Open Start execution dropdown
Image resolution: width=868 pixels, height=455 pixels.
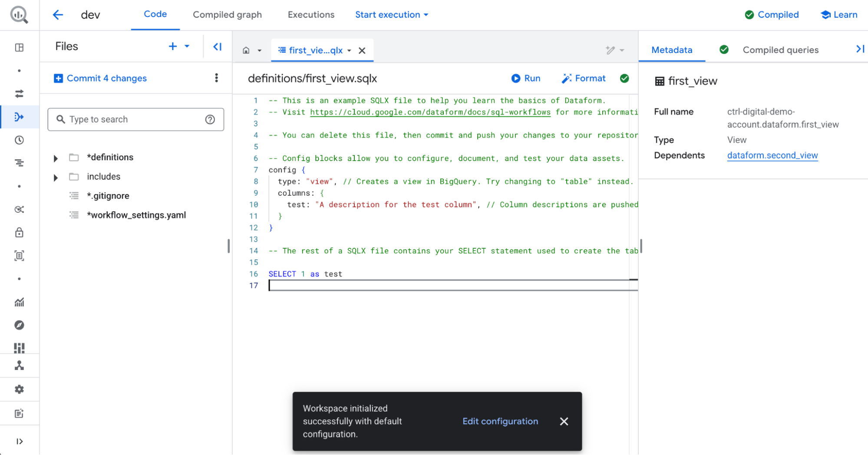pos(392,15)
